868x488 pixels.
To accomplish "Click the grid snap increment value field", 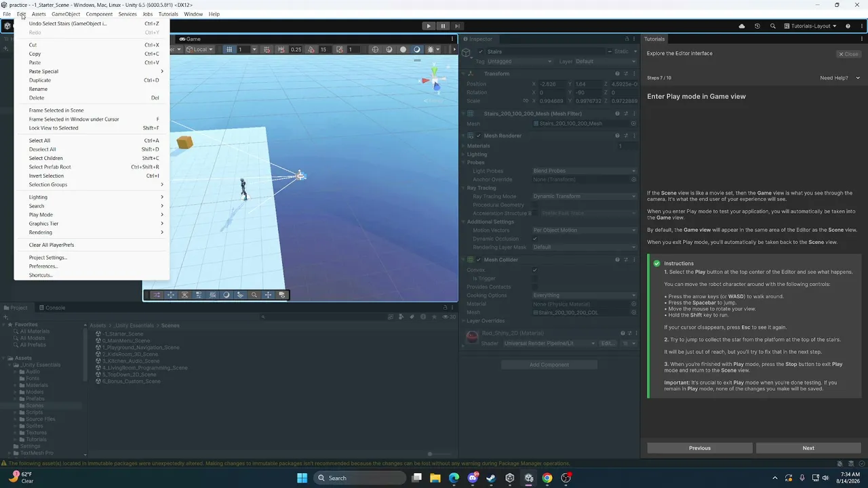I will click(x=296, y=49).
